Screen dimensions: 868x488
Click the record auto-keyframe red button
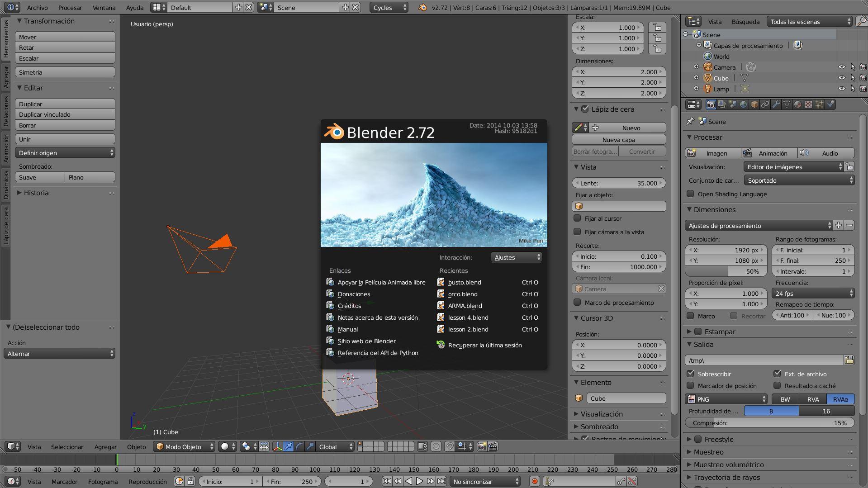[x=534, y=481]
